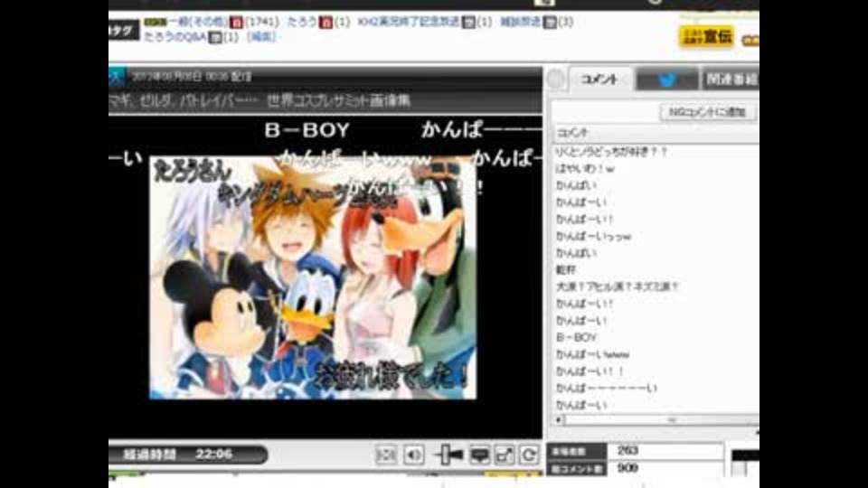Viewport: 868px width, 488px height.
Task: Open the たろうのQ&A tag link
Action: pos(175,36)
